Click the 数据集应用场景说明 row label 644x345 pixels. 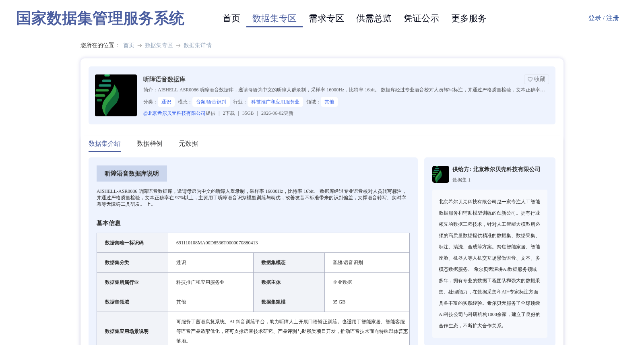(127, 331)
